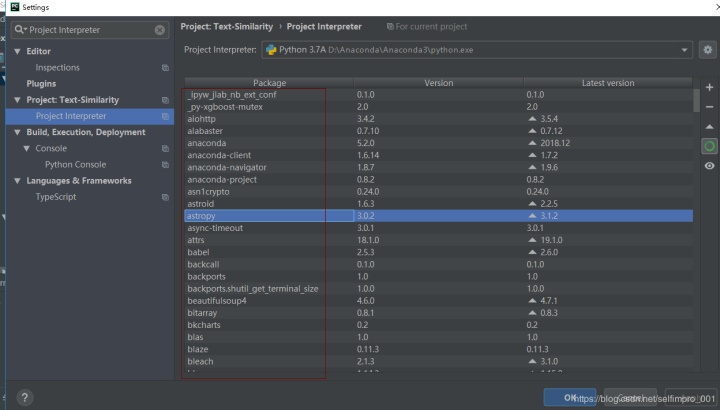720x410 pixels.
Task: Select the astroid package row
Action: [439, 203]
